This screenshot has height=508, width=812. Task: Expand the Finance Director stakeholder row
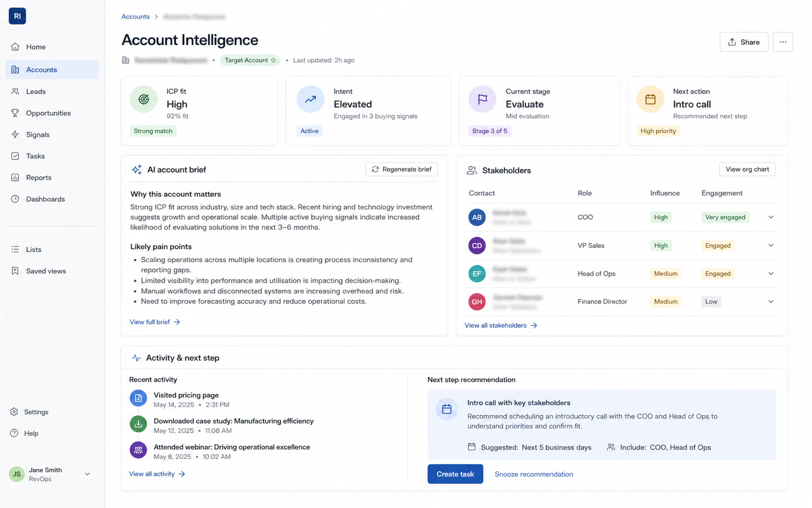point(771,302)
